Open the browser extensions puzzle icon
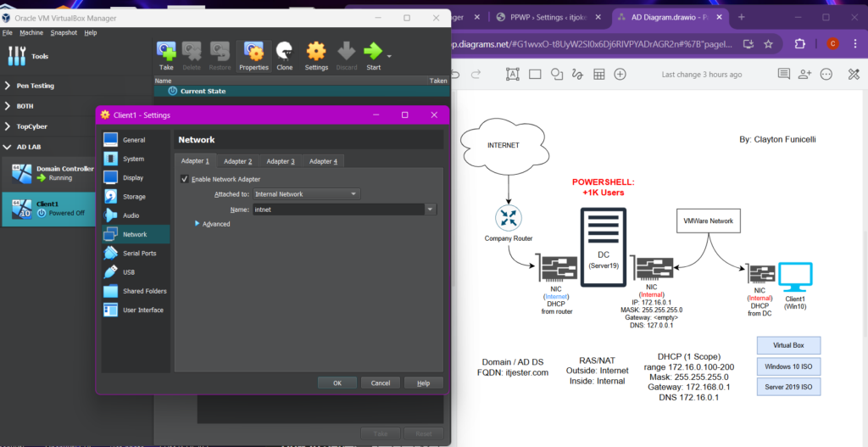The height and width of the screenshot is (447, 868). click(x=799, y=44)
